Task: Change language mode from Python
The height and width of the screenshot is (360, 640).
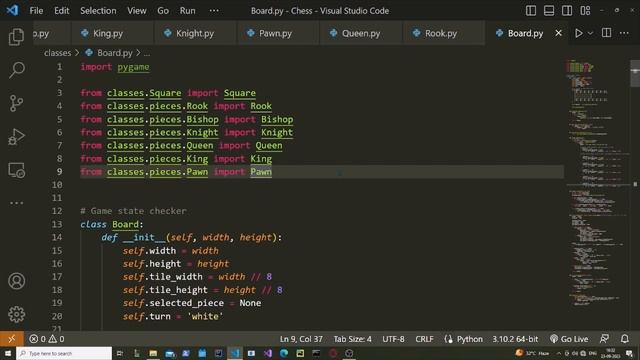Action: tap(469, 339)
